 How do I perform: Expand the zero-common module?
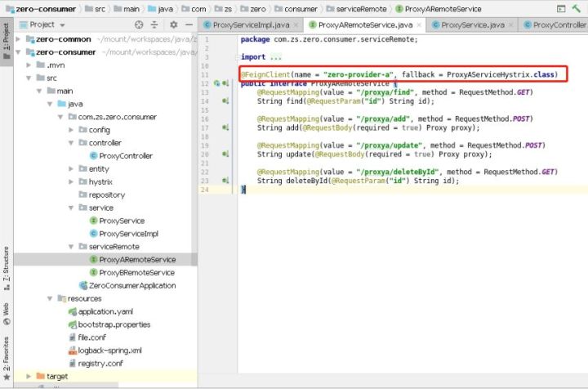click(x=18, y=39)
